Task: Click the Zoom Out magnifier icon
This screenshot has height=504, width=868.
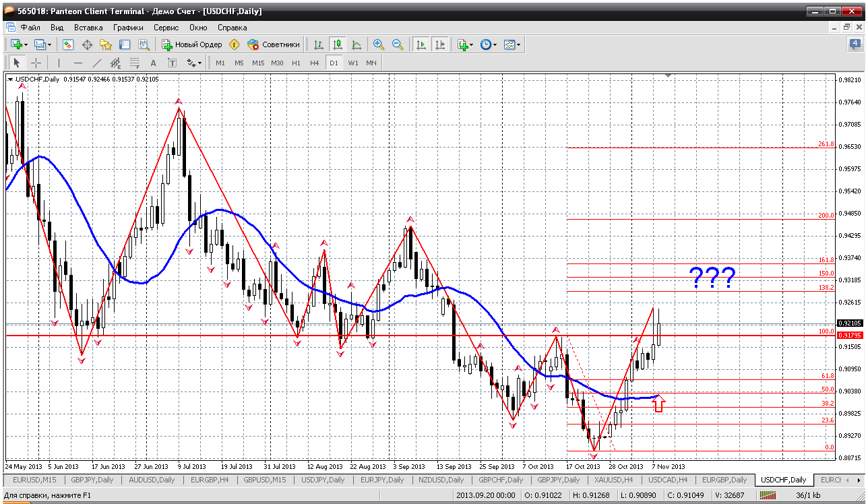Action: tap(398, 44)
